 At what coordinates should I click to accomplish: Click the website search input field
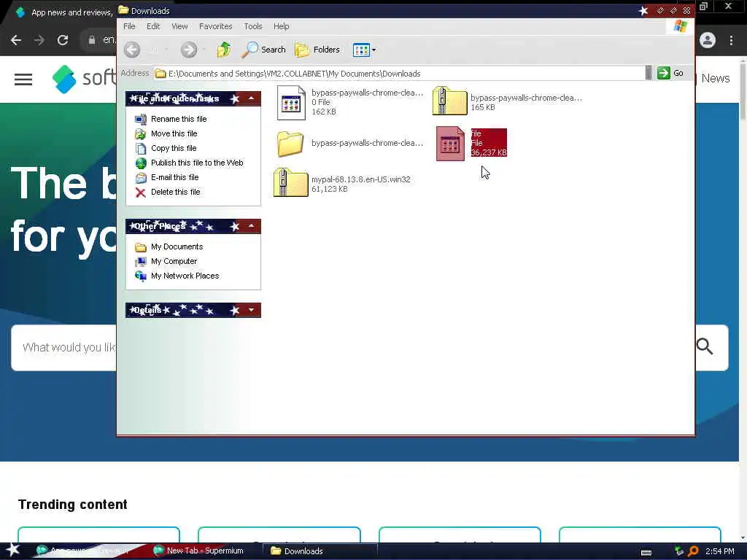point(64,348)
